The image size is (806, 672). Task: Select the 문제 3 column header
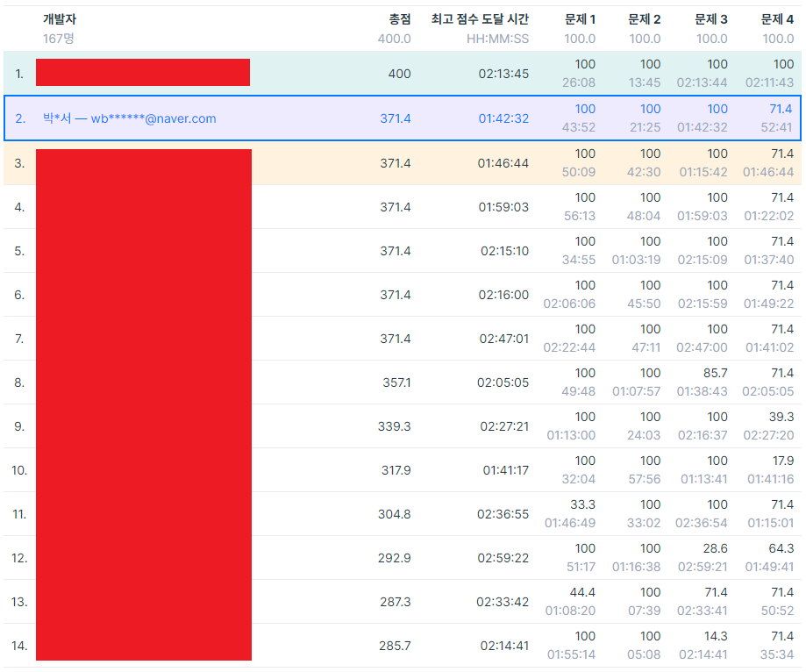[711, 19]
